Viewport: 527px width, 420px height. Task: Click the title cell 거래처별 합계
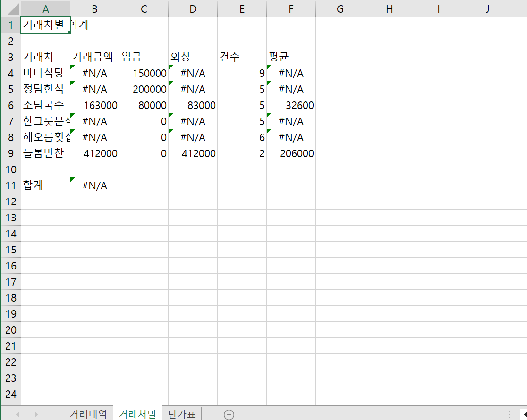tap(45, 25)
